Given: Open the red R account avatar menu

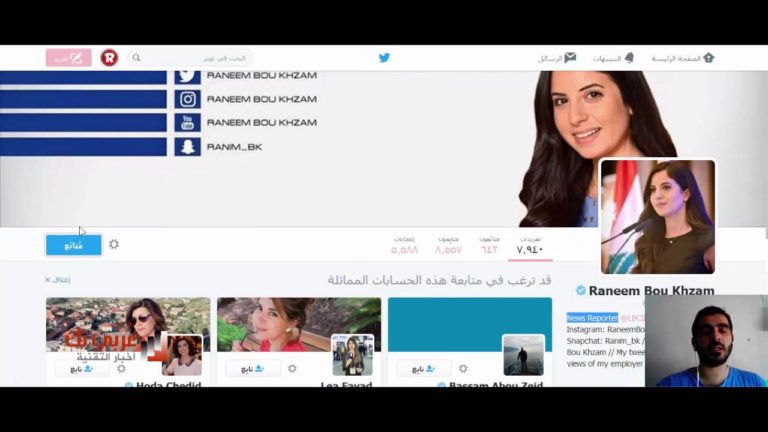Looking at the screenshot, I should 109,58.
